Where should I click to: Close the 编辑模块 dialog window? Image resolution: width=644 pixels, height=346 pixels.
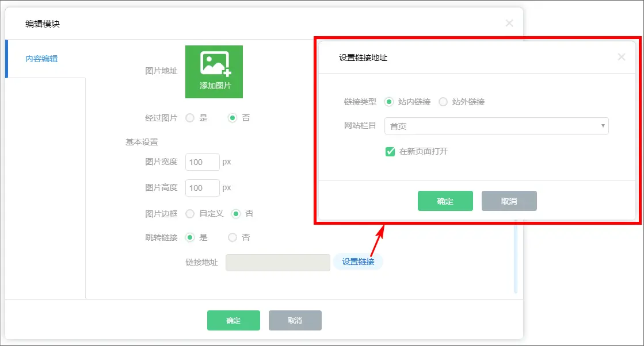click(x=509, y=24)
